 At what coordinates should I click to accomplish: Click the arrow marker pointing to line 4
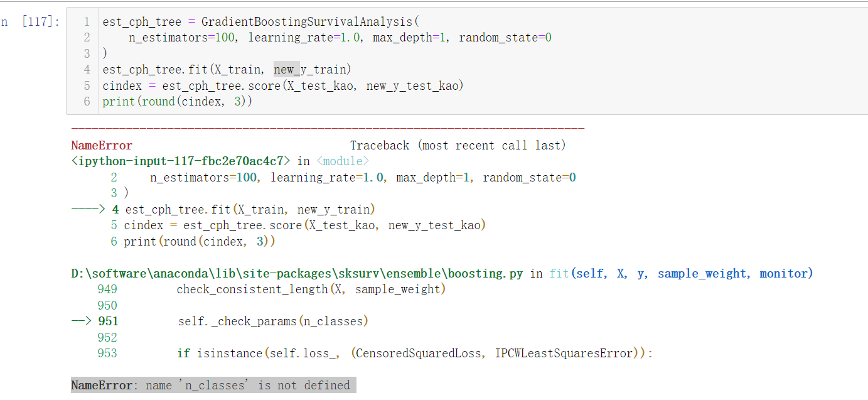(88, 208)
